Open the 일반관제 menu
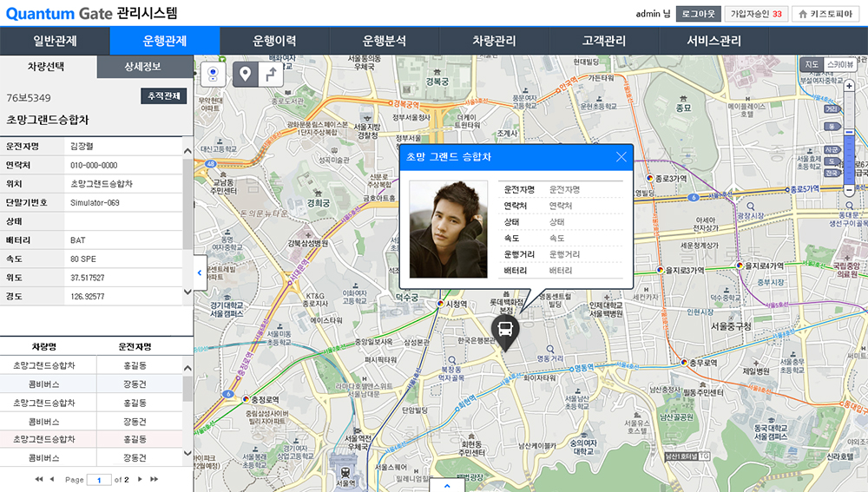Viewport: 868px width, 492px height. [55, 41]
